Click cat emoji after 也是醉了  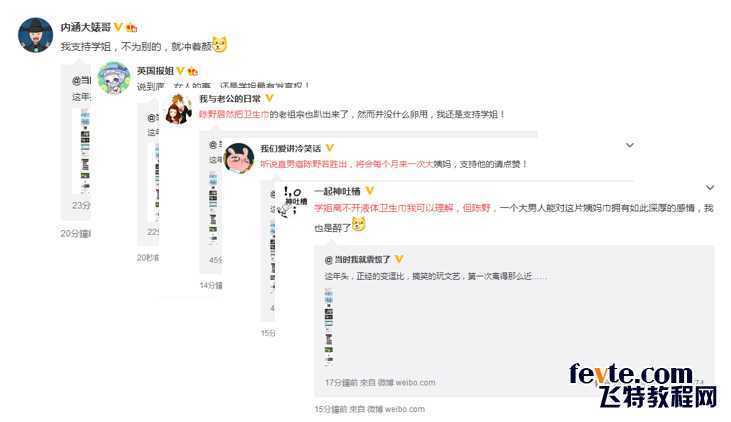point(359,225)
